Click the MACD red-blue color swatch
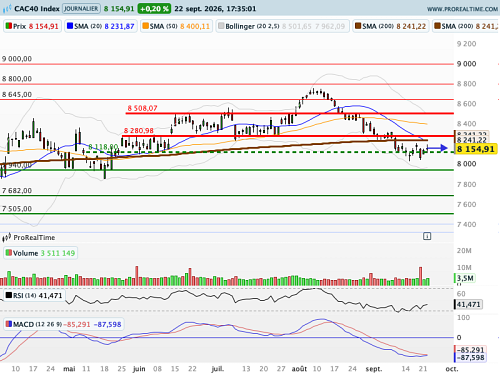The height and width of the screenshot is (375, 500). (x=9, y=324)
